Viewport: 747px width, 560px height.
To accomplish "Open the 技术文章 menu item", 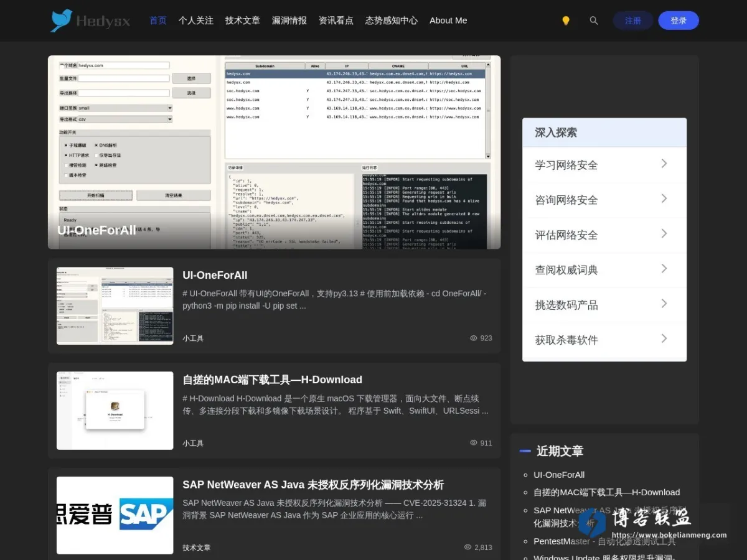I will (x=243, y=21).
